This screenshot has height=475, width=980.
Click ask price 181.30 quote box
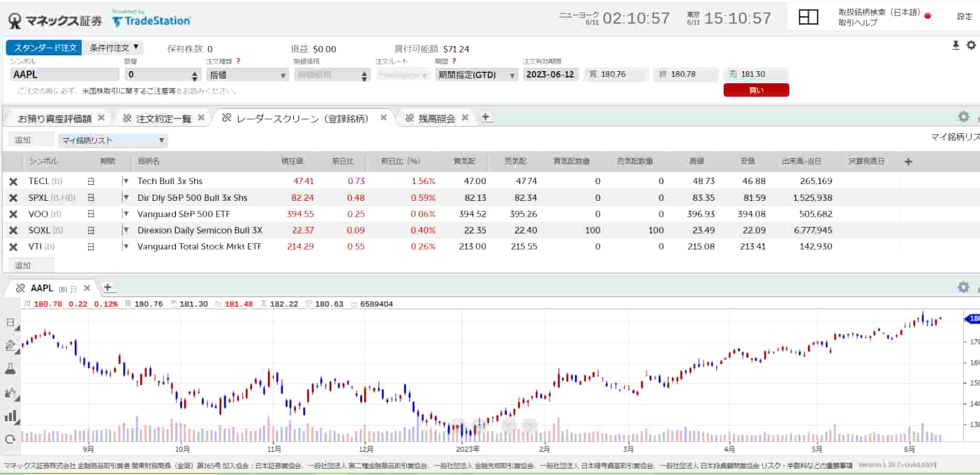755,74
